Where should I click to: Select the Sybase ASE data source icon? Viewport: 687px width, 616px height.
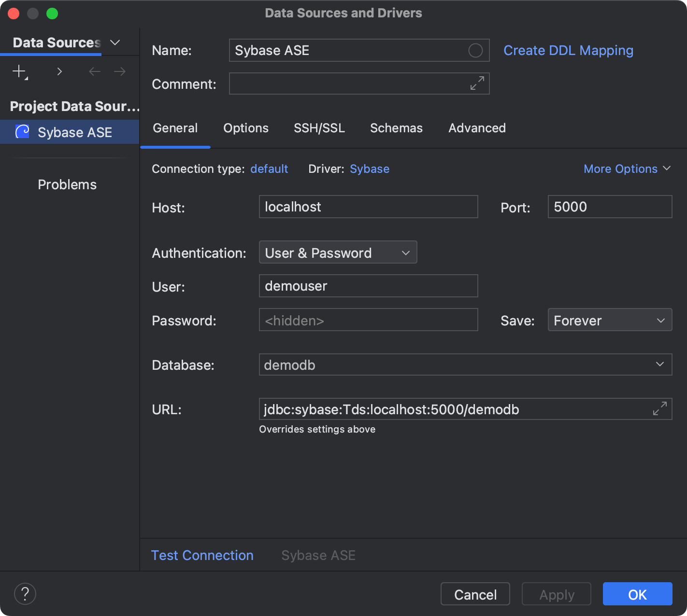coord(21,131)
